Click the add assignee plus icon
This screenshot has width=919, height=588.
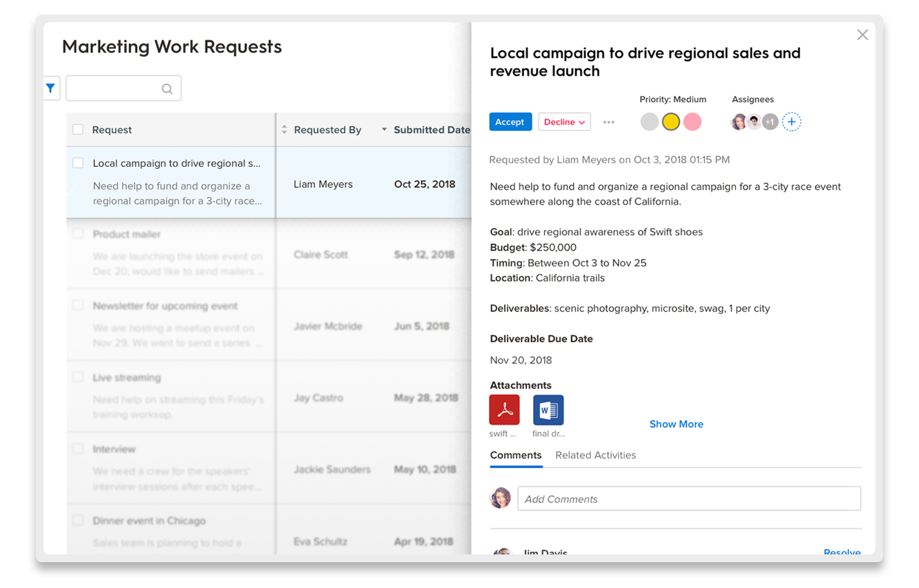791,122
